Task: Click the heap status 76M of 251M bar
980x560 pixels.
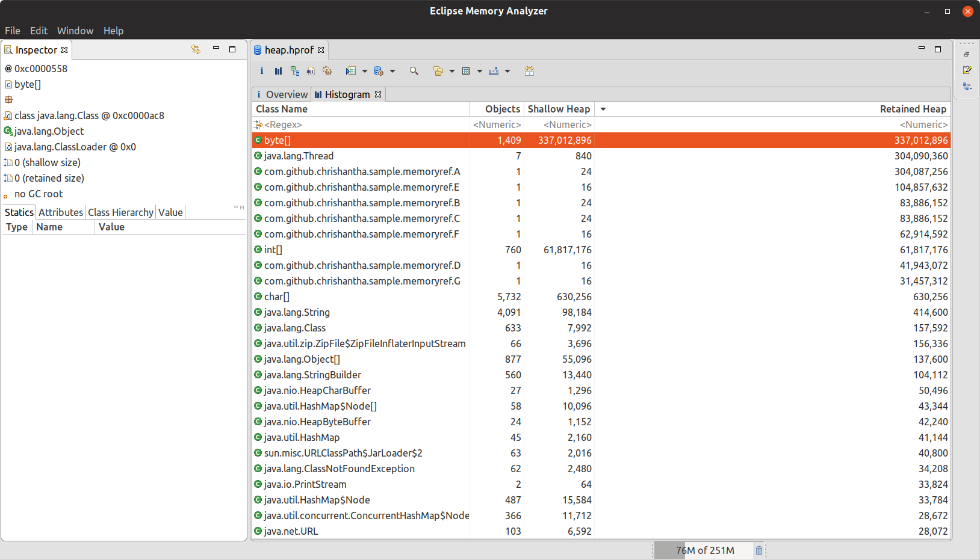Action: click(x=704, y=550)
